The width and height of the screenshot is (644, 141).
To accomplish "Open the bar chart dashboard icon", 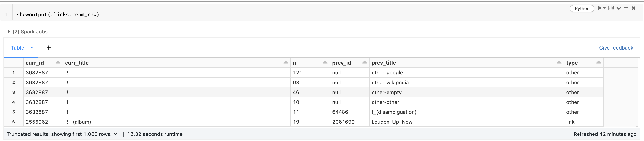I will [611, 8].
